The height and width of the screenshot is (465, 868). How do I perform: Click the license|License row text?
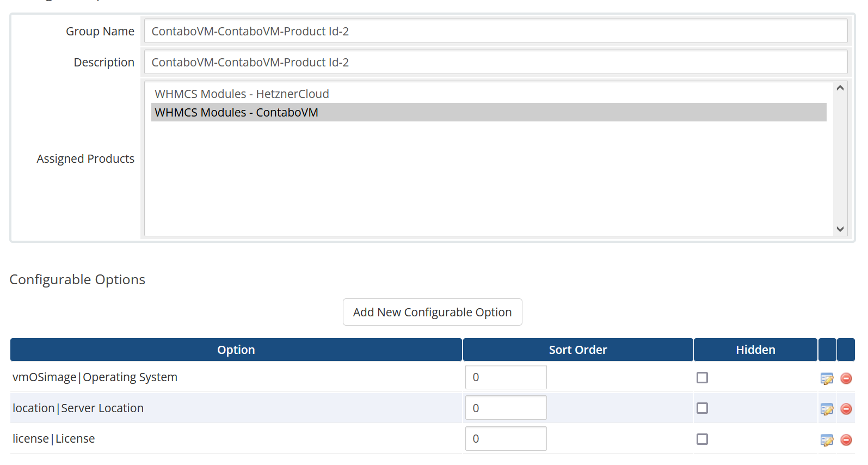(x=53, y=439)
